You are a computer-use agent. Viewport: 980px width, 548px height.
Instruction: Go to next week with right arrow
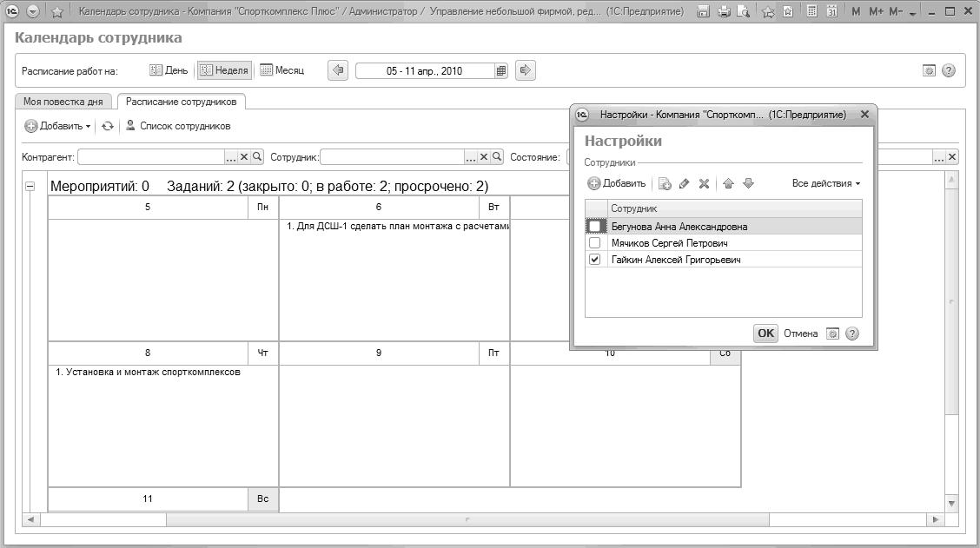pos(525,70)
